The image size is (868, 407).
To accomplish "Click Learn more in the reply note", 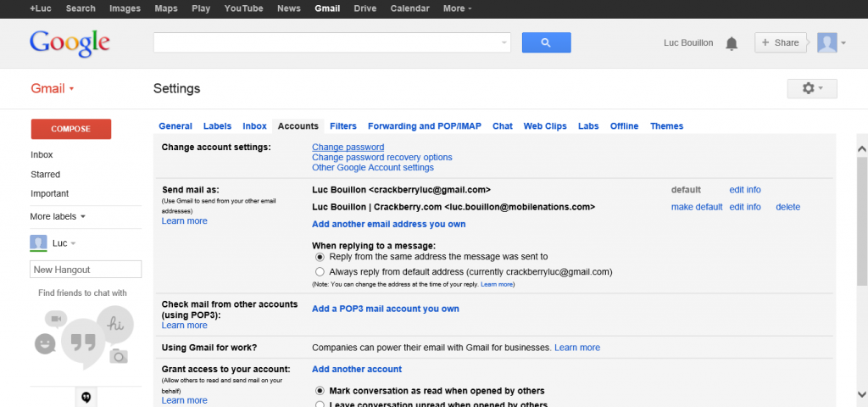I will click(x=497, y=284).
